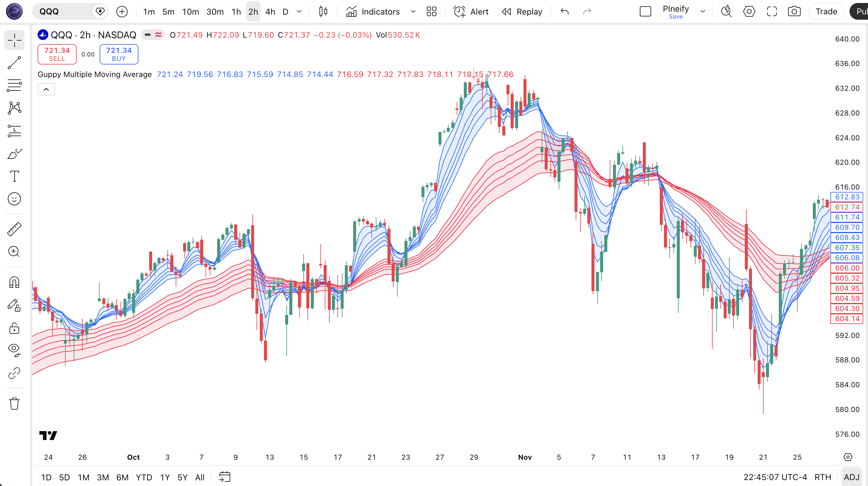Set date range to 3M
Image resolution: width=868 pixels, height=486 pixels.
pos(103,477)
